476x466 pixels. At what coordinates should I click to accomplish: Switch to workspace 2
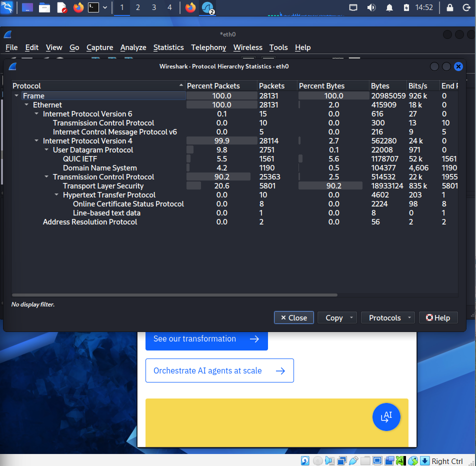[138, 7]
